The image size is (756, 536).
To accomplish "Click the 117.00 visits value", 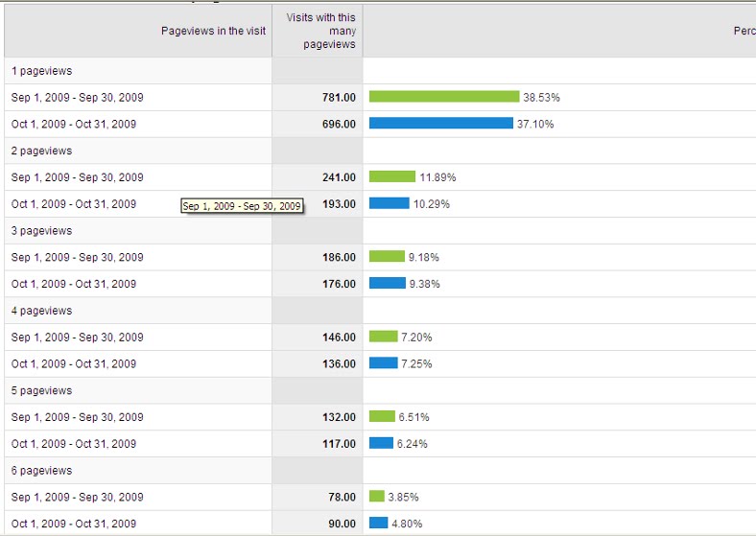I will (339, 444).
